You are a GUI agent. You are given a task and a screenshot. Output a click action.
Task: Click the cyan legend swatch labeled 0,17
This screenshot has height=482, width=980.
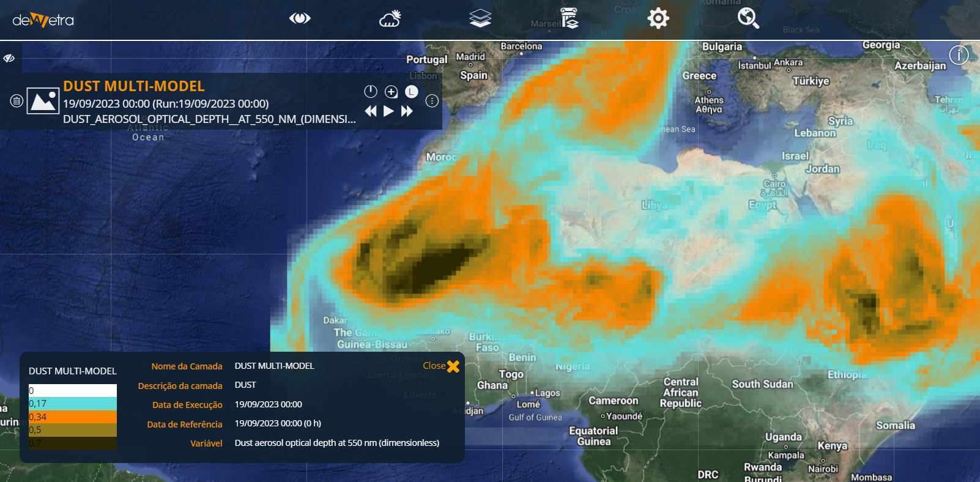click(x=73, y=404)
